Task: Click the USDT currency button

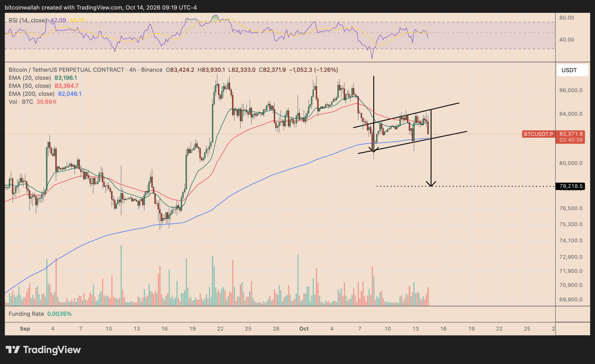Action: click(573, 70)
